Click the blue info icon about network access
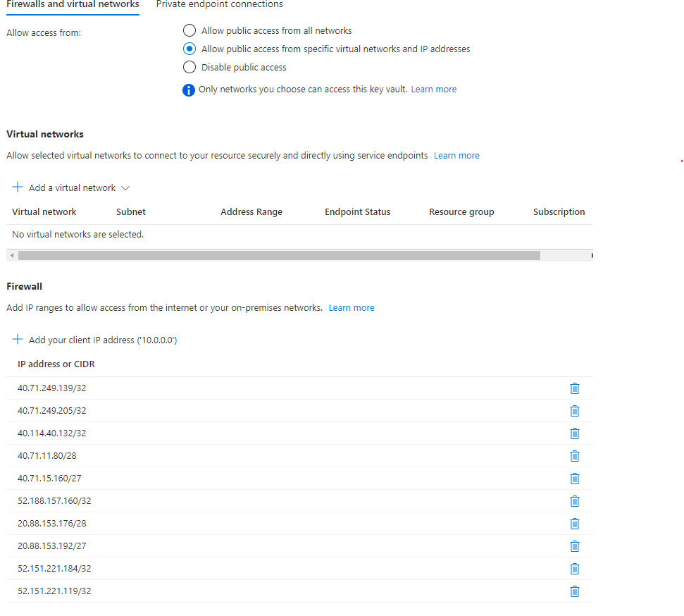The width and height of the screenshot is (684, 616). (188, 90)
